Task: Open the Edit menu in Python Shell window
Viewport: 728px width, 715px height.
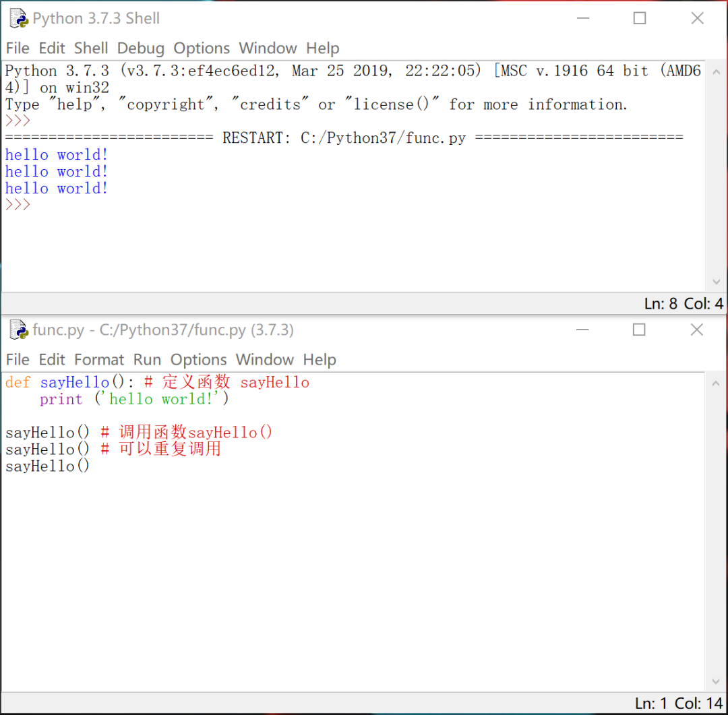Action: (51, 49)
